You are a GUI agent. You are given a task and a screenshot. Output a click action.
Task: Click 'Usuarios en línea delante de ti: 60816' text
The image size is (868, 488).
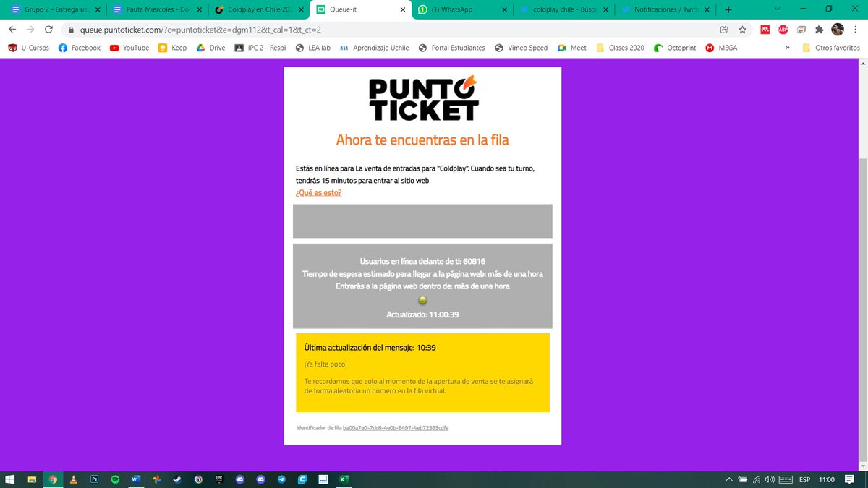422,261
